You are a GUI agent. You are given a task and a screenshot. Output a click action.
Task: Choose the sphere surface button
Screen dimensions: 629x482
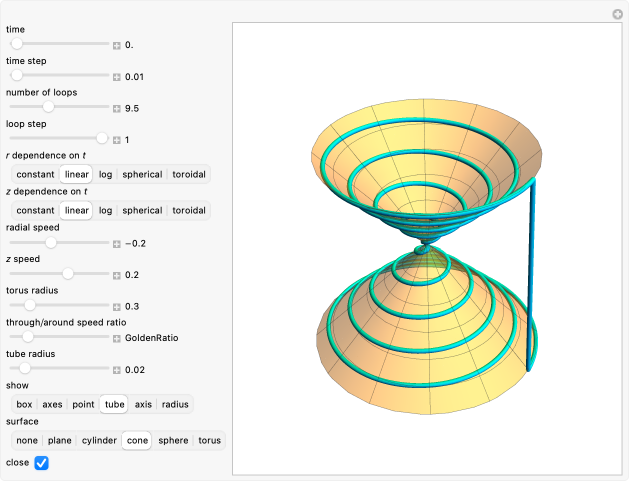172,440
